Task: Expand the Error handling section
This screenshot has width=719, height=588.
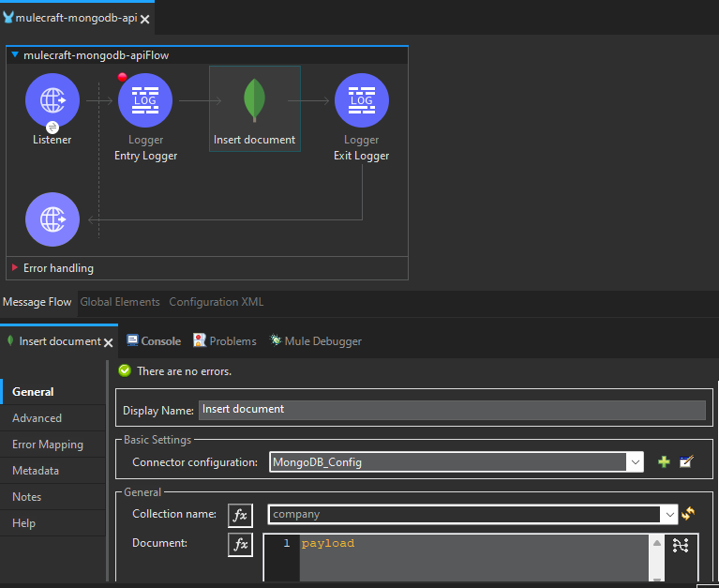Action: coord(15,268)
